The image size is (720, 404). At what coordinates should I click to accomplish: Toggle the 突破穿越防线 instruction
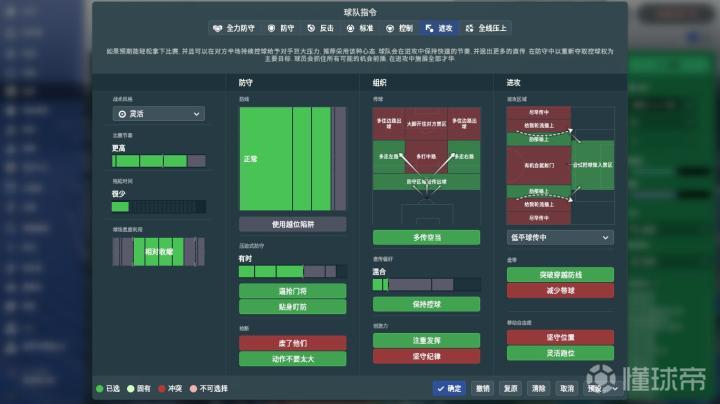coord(559,274)
